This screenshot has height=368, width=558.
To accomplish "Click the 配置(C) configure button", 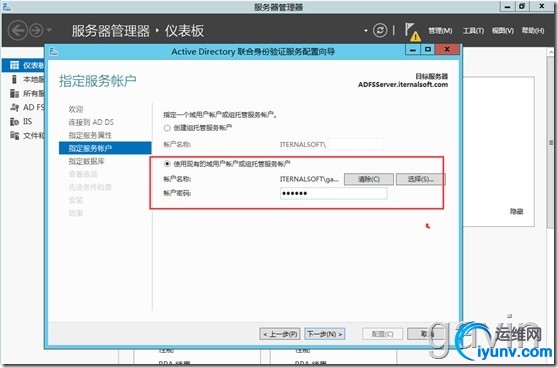I will click(x=382, y=334).
